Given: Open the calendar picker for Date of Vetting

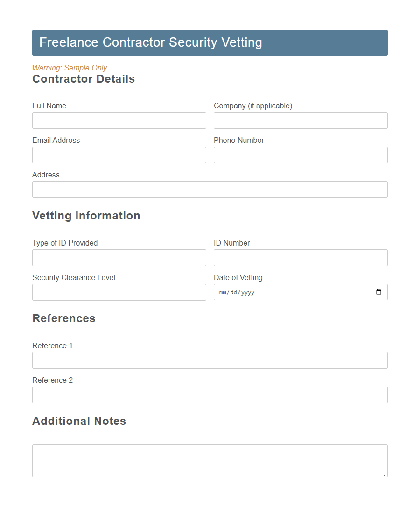Looking at the screenshot, I should pos(379,292).
